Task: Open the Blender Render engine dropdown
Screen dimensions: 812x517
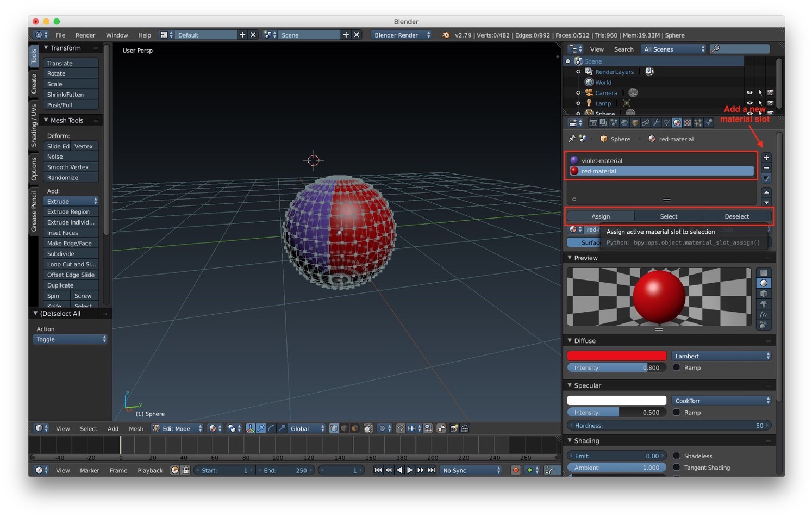Action: pos(402,35)
